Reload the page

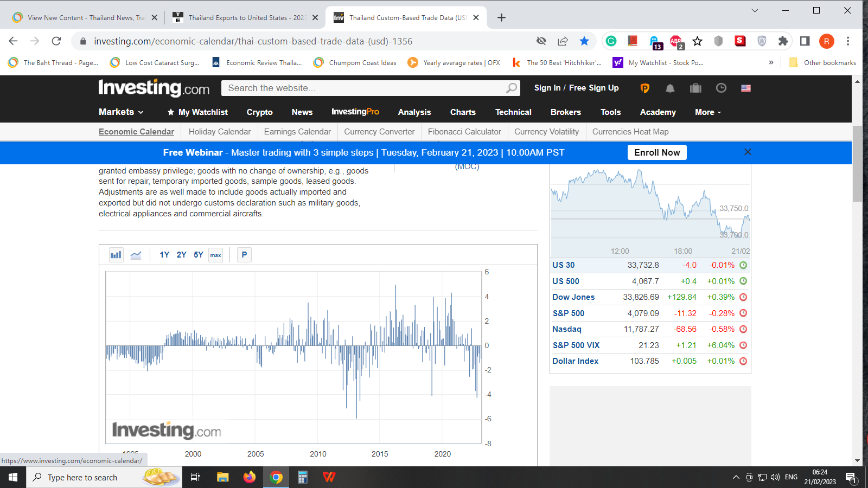56,41
